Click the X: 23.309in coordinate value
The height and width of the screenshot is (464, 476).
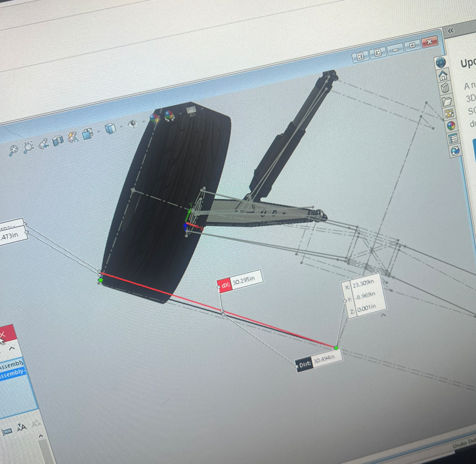tap(363, 283)
